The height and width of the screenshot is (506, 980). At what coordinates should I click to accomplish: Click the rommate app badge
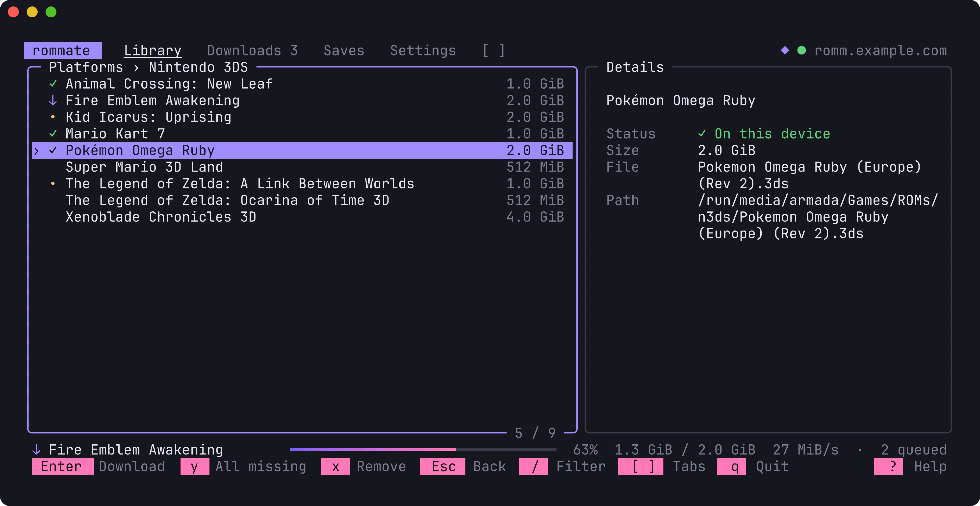point(63,51)
